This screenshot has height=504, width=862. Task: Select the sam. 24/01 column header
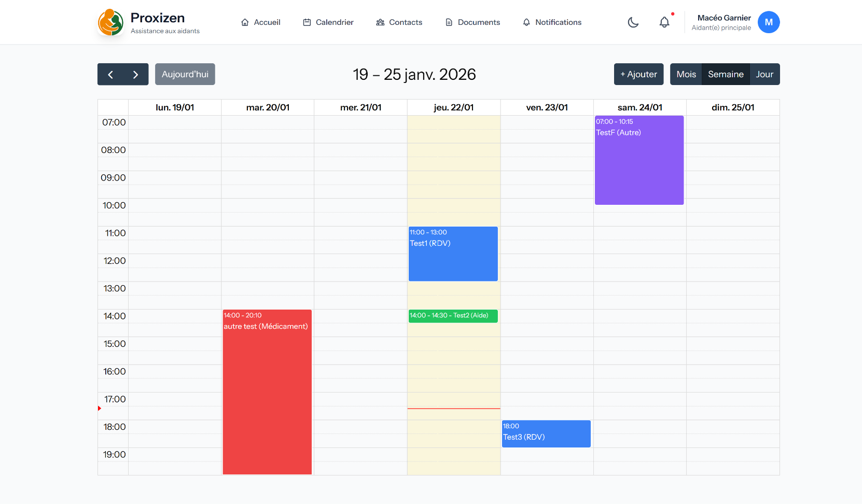point(640,107)
